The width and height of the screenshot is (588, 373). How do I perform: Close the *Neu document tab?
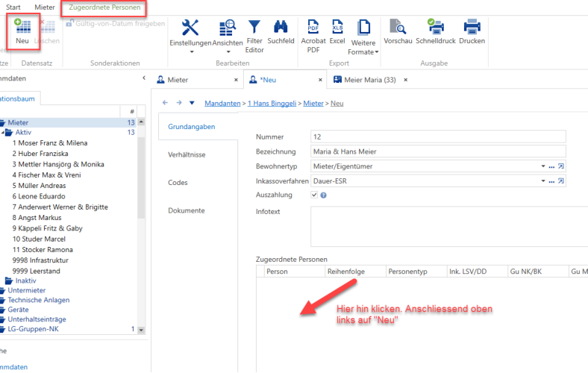320,80
